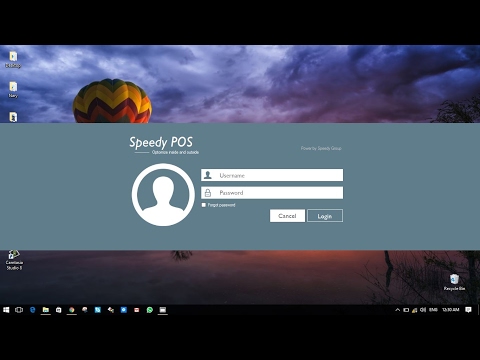Viewport: 480px width, 360px height.
Task: Click the ENG input language indicator
Action: click(x=433, y=310)
